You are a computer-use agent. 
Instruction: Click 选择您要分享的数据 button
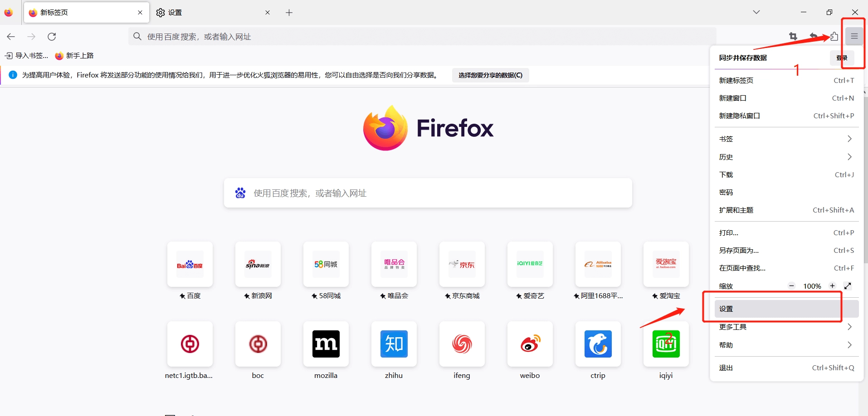[x=490, y=75]
